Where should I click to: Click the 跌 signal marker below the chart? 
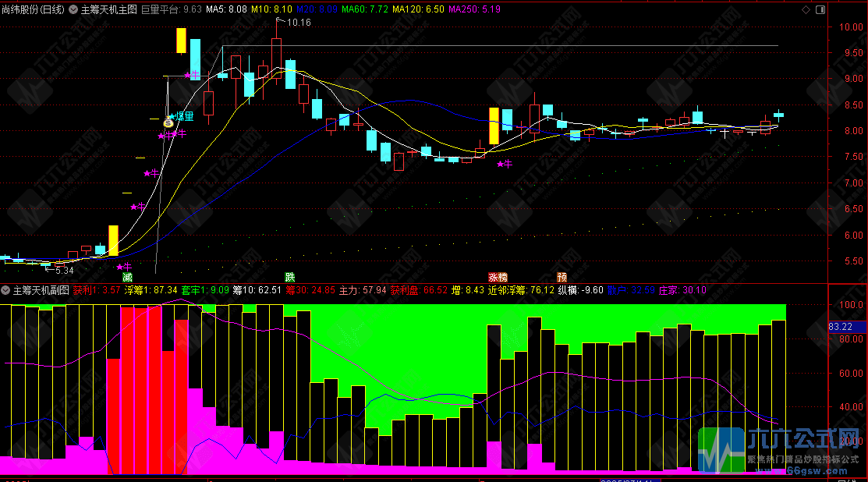pyautogui.click(x=289, y=277)
